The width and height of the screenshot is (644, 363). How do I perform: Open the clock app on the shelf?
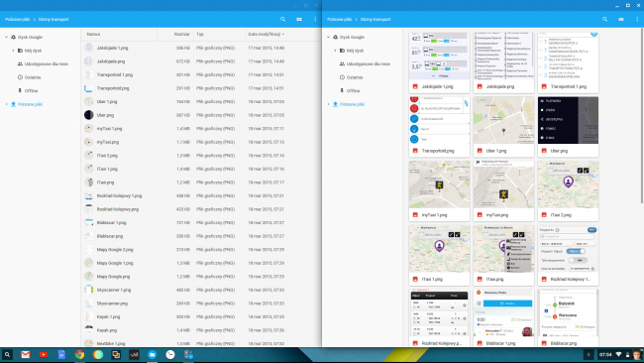(x=170, y=354)
